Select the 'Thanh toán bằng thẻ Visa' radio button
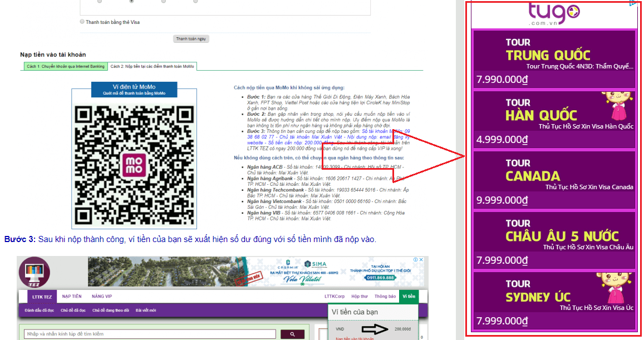Screen dimensions: 644x340 82,22
